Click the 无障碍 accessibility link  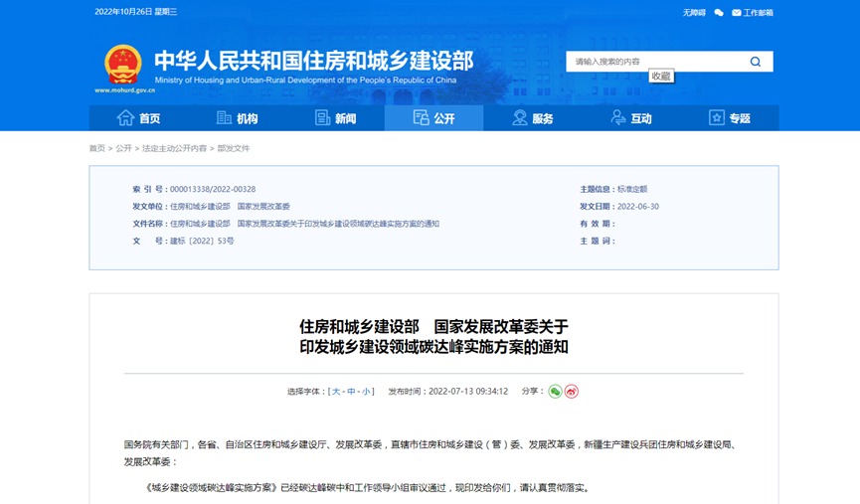tap(694, 13)
